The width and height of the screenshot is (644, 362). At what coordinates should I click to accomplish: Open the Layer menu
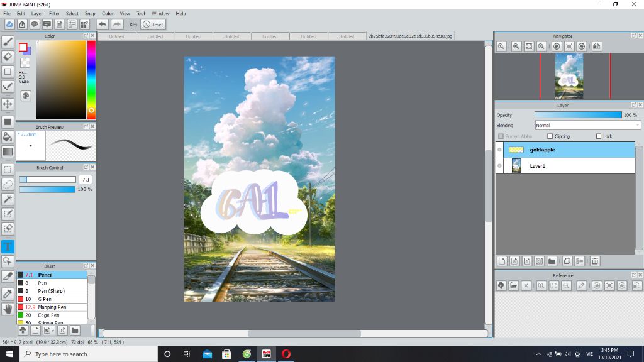[x=37, y=14]
